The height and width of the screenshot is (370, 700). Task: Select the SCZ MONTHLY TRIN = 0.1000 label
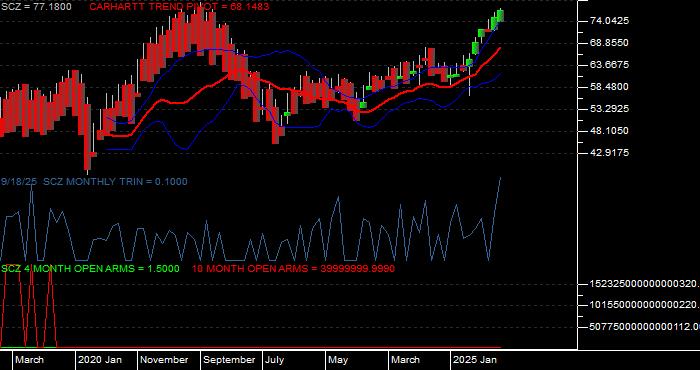click(x=115, y=182)
